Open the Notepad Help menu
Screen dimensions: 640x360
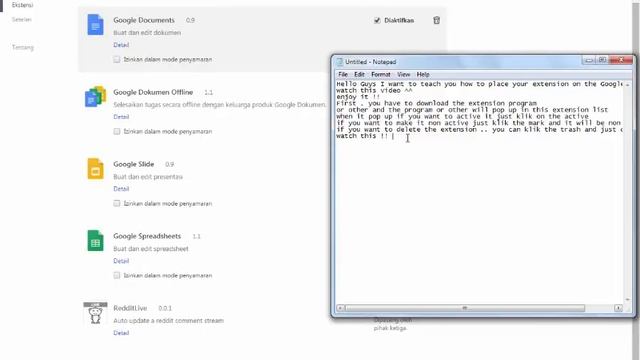(x=423, y=74)
